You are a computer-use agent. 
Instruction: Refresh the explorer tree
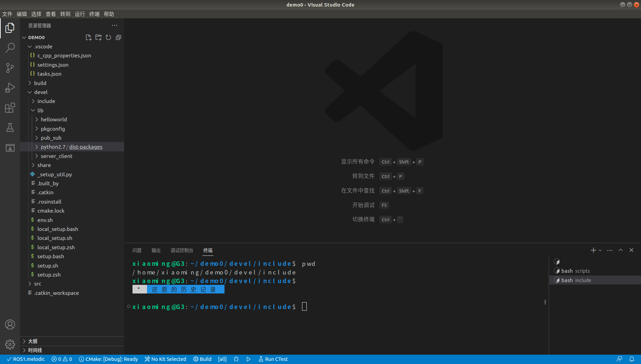click(108, 37)
